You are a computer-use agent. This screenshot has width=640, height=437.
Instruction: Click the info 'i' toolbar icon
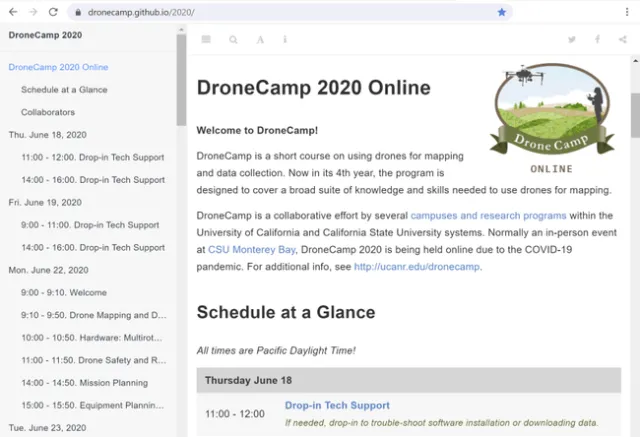[x=285, y=39]
